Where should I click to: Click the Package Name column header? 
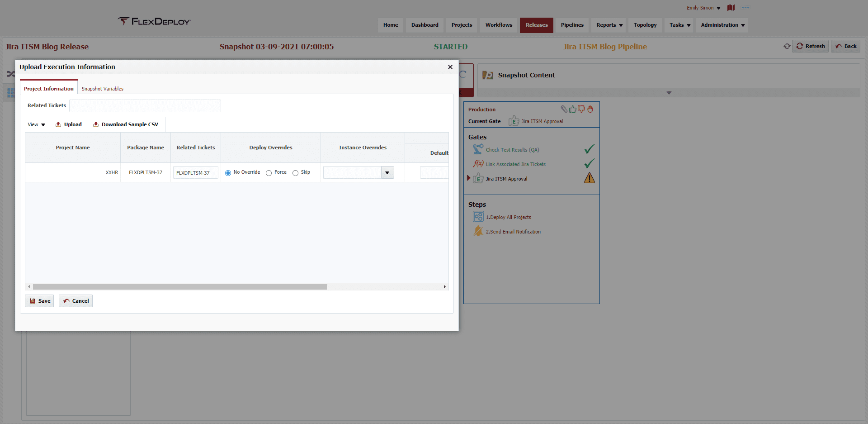click(146, 148)
